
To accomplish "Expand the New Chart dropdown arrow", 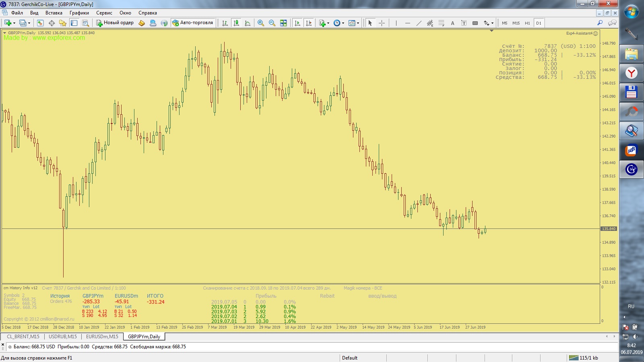I will 14,23.
